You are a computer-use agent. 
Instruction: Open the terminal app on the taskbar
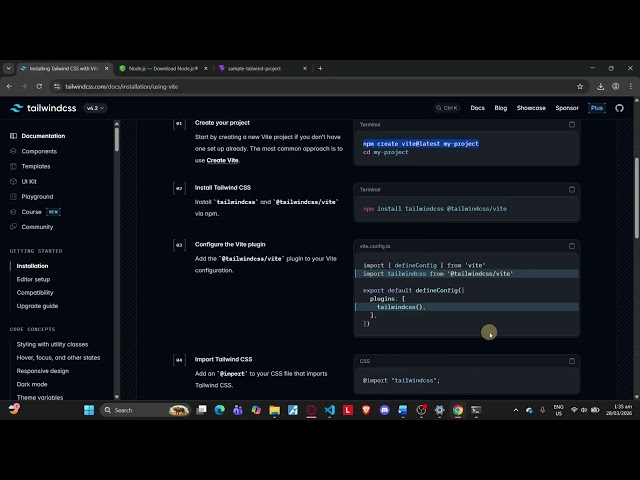point(476,410)
